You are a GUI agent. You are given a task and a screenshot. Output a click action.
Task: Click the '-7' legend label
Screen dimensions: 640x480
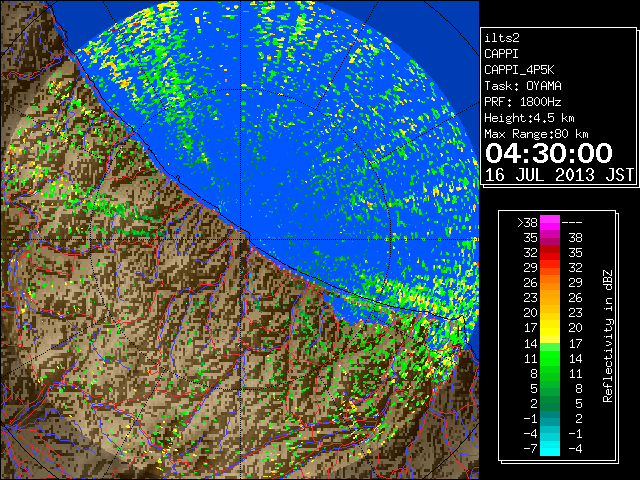point(531,449)
